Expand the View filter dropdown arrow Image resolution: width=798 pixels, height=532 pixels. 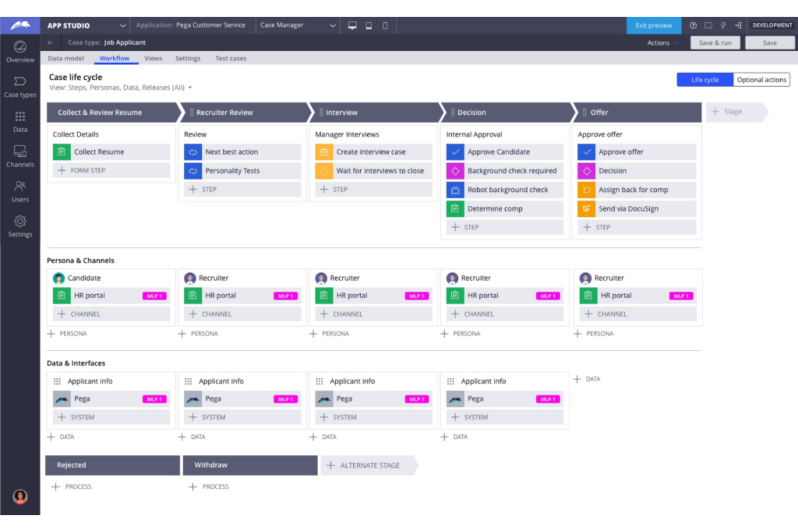click(x=190, y=88)
